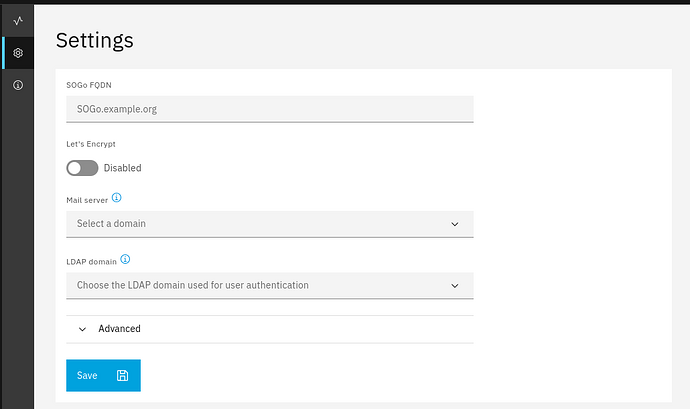Viewport: 690px width, 409px height.
Task: Click the Advanced section chevron icon
Action: click(x=82, y=329)
